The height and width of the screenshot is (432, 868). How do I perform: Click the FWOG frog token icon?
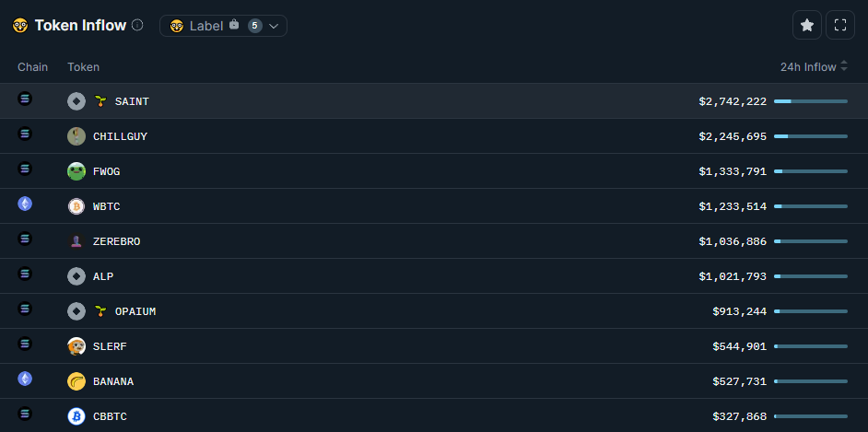76,171
